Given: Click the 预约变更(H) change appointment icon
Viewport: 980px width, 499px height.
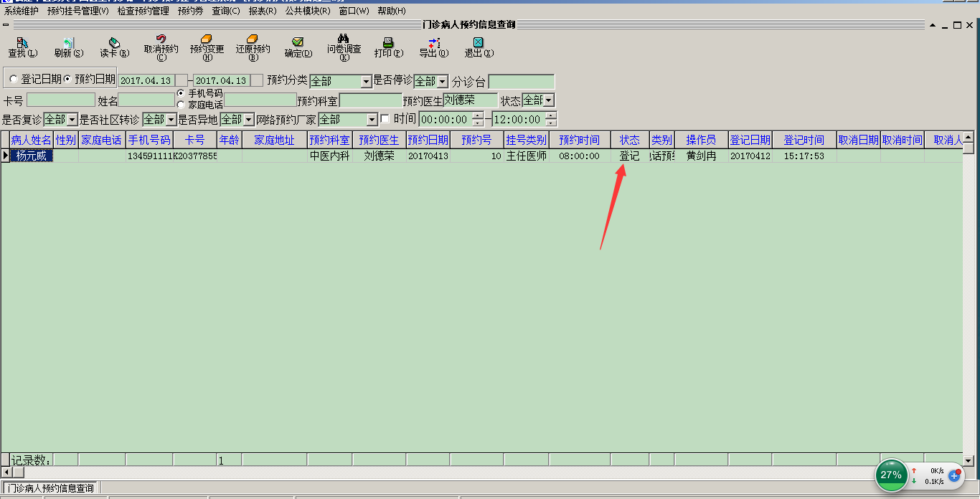Looking at the screenshot, I should tap(207, 39).
